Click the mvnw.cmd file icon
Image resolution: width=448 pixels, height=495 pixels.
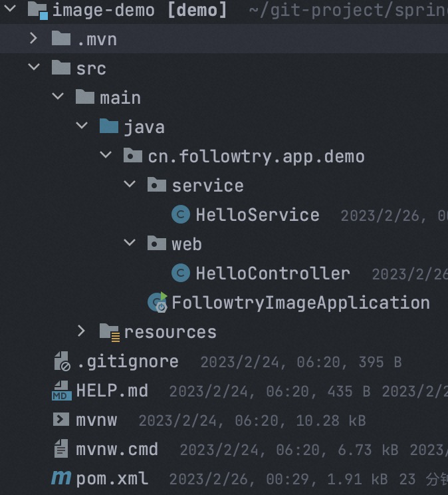(x=61, y=449)
